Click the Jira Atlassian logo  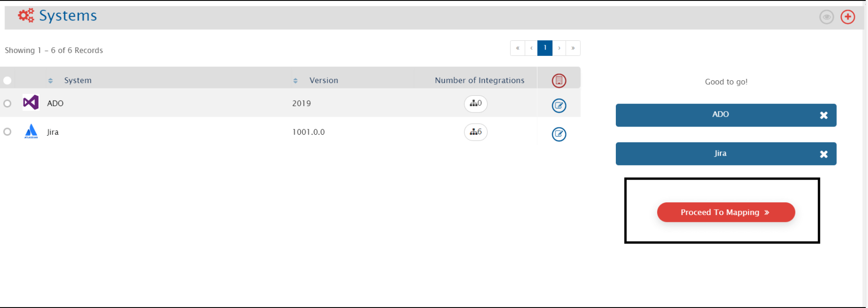pos(30,132)
